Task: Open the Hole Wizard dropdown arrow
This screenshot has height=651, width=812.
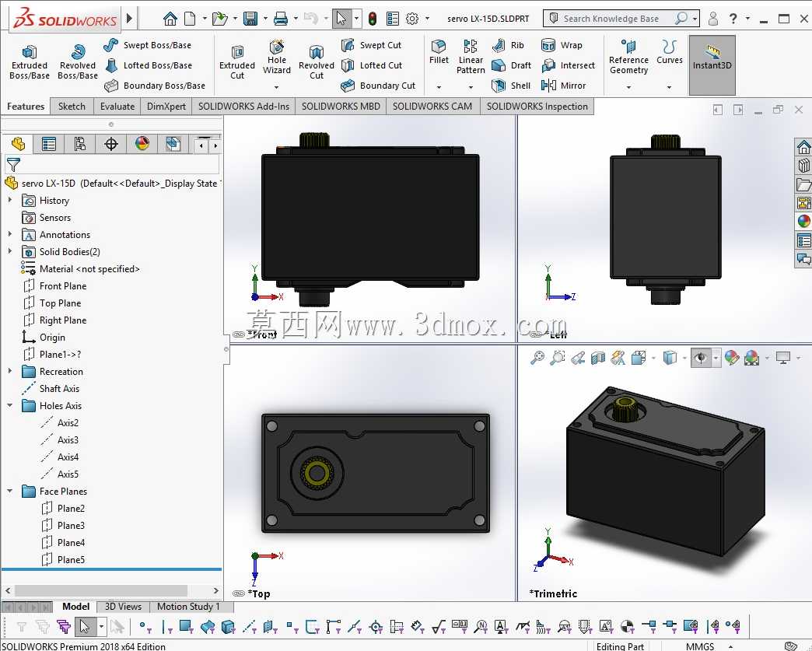Action: pyautogui.click(x=277, y=88)
